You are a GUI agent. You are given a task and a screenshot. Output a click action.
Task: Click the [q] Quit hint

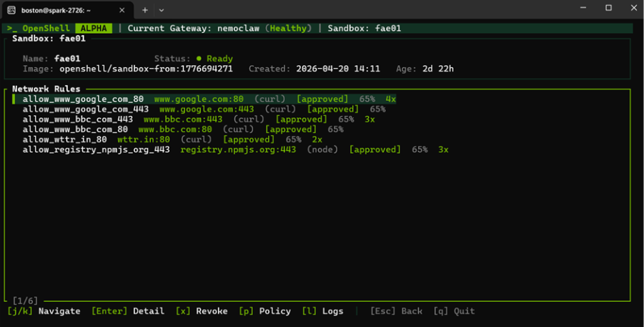click(454, 311)
